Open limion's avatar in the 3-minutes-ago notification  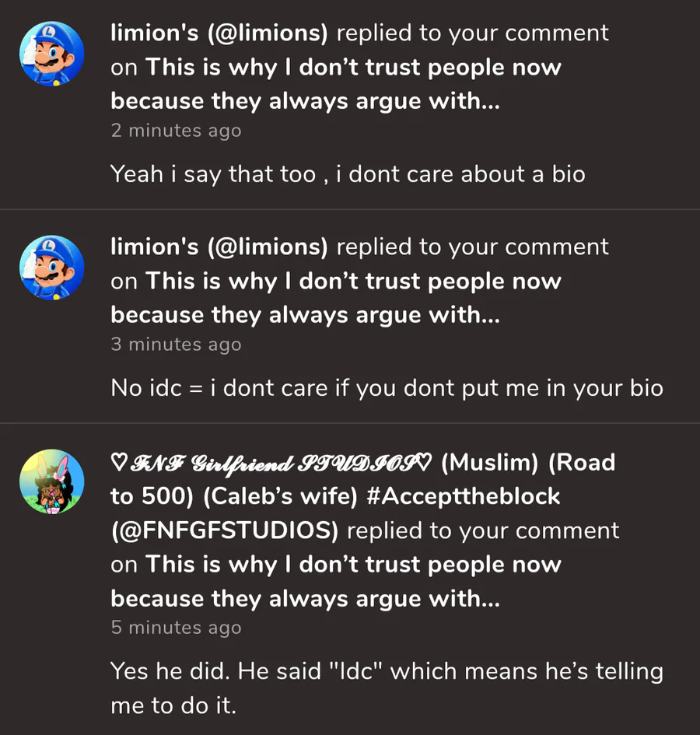pyautogui.click(x=51, y=268)
